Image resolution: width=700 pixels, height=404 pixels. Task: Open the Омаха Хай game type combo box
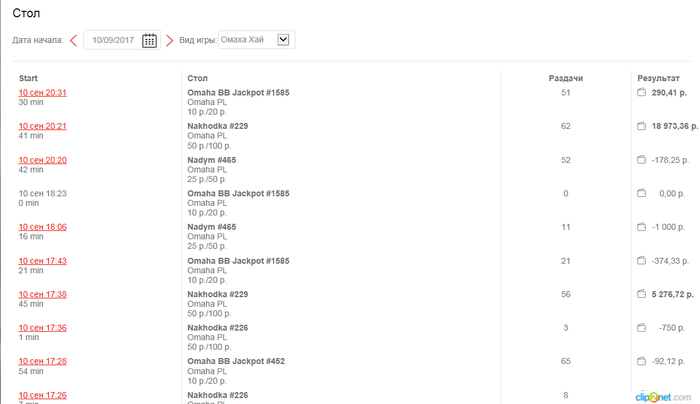[x=256, y=40]
